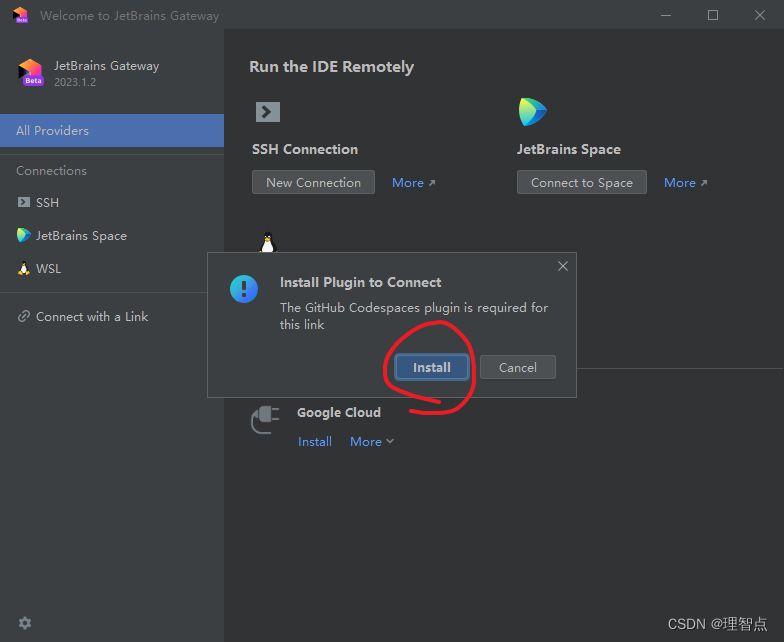The height and width of the screenshot is (642, 784).
Task: Select All Providers in sidebar
Action: coord(112,130)
